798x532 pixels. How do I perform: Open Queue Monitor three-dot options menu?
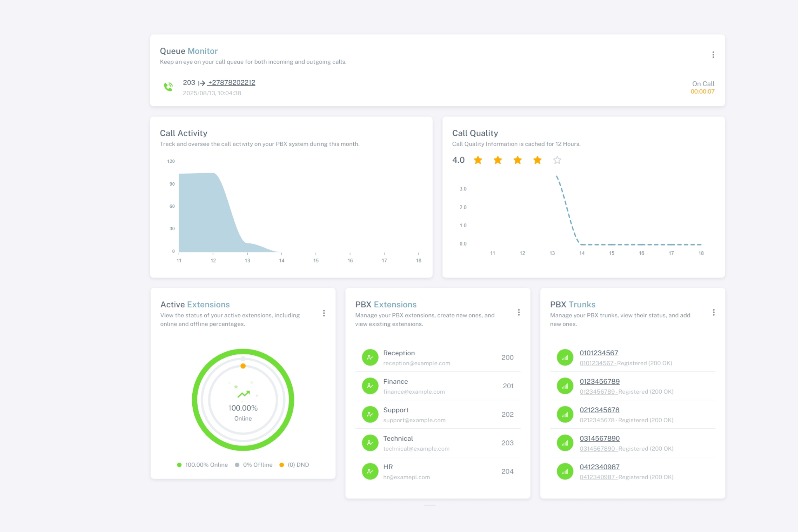tap(713, 55)
